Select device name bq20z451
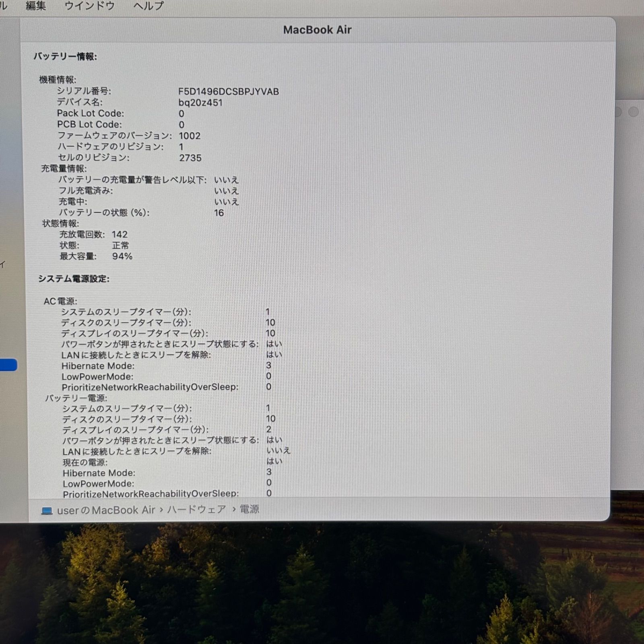This screenshot has height=644, width=644. coord(200,103)
